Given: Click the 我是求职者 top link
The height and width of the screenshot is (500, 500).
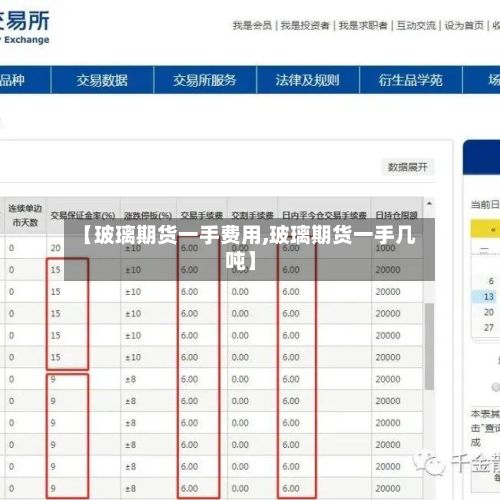Looking at the screenshot, I should click(363, 25).
